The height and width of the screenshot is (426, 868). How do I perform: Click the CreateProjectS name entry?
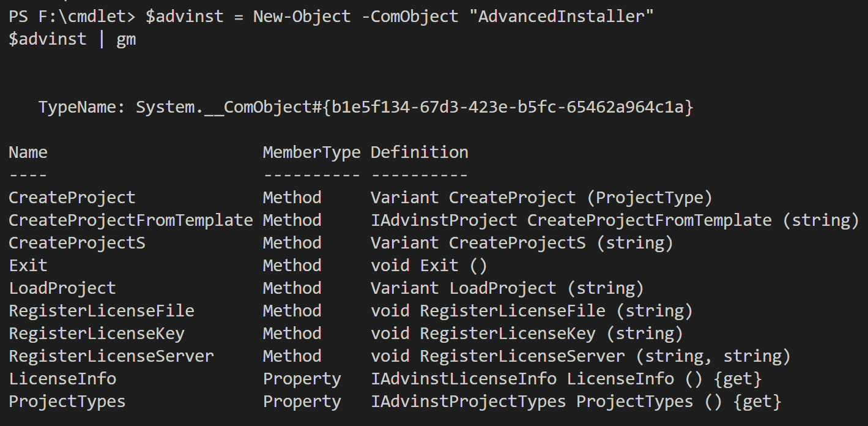(x=76, y=243)
